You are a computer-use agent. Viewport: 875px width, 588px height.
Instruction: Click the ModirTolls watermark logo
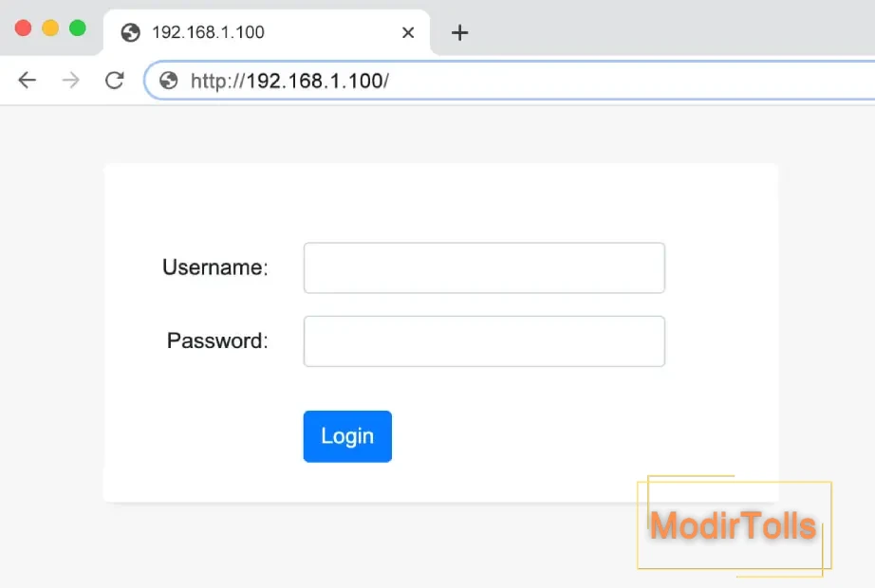click(x=733, y=524)
